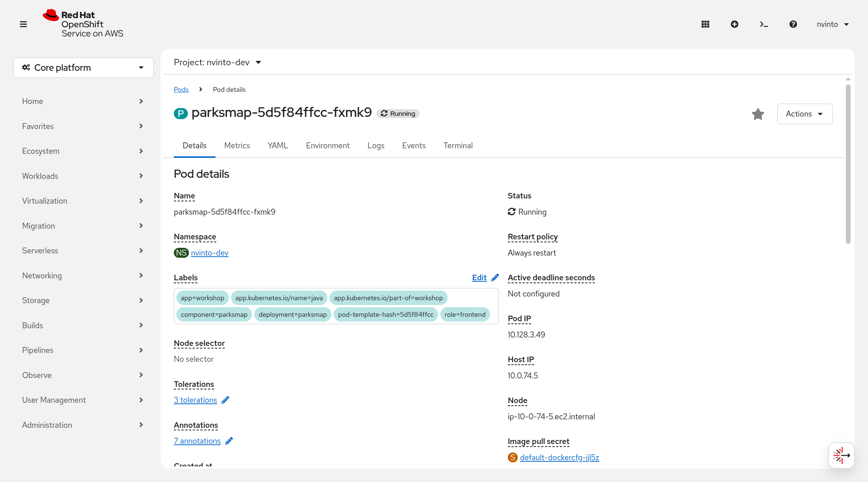
Task: Expand the Workloads navigation section
Action: 83,176
